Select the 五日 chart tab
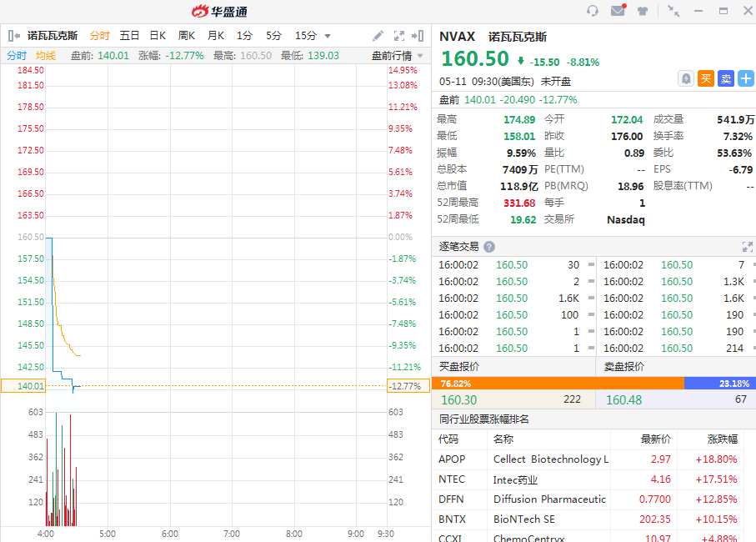This screenshot has height=542, width=756. pos(129,36)
